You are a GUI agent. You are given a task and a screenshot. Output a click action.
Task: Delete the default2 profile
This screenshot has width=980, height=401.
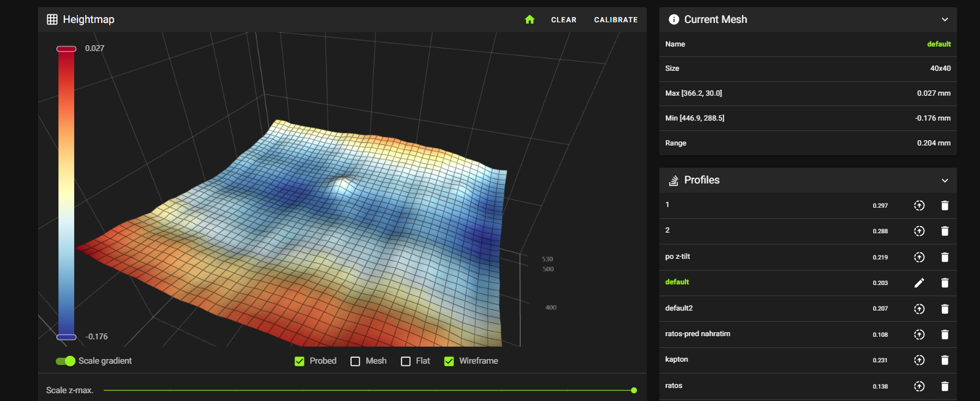tap(945, 309)
